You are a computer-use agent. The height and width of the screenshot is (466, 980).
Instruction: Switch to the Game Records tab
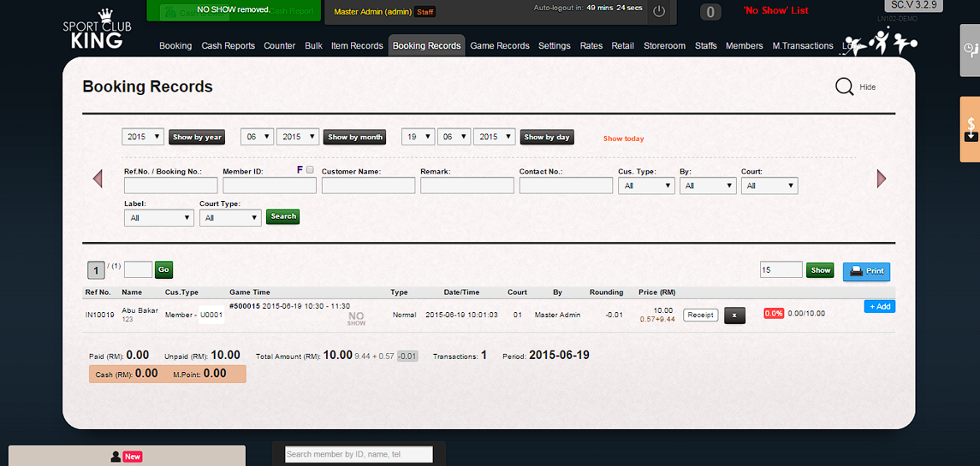pos(500,46)
